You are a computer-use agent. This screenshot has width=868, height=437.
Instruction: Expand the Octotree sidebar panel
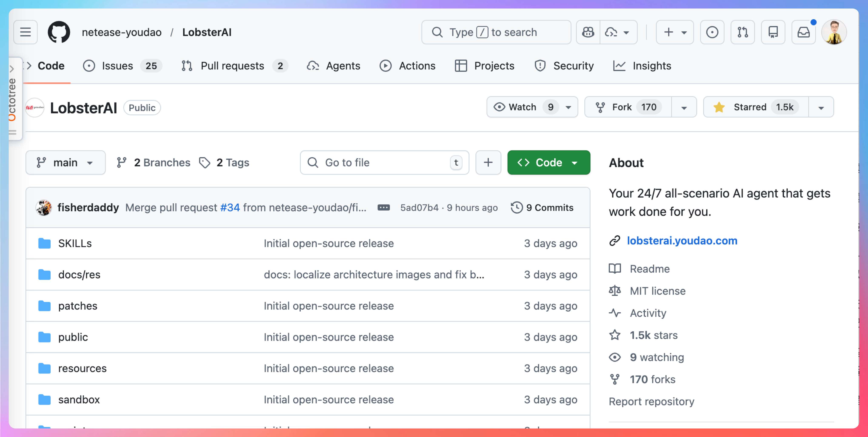point(12,69)
